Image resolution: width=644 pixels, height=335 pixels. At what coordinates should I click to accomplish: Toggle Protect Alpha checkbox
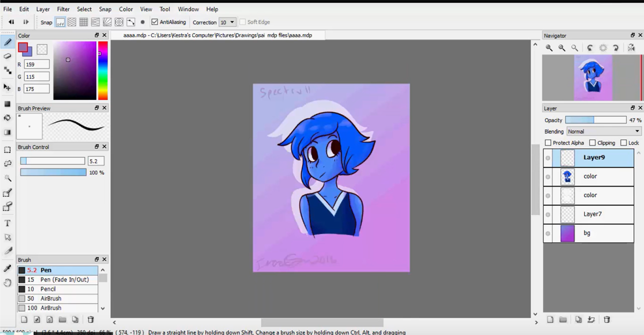pyautogui.click(x=548, y=143)
